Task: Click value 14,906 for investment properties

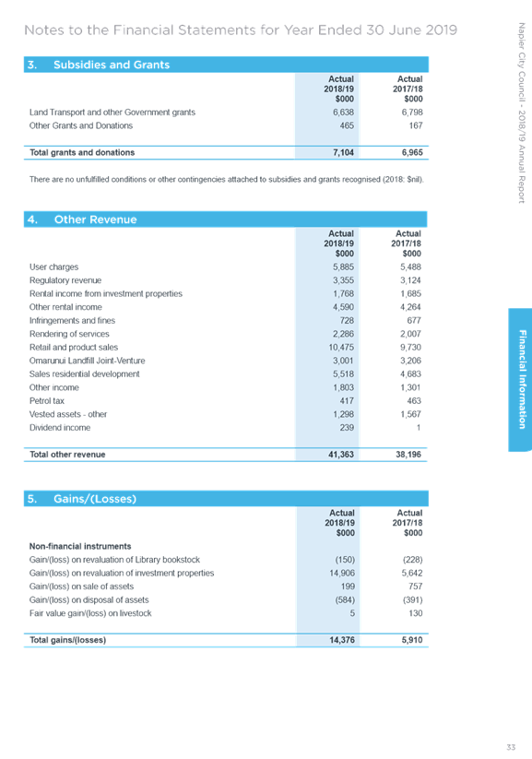Action: pyautogui.click(x=342, y=573)
